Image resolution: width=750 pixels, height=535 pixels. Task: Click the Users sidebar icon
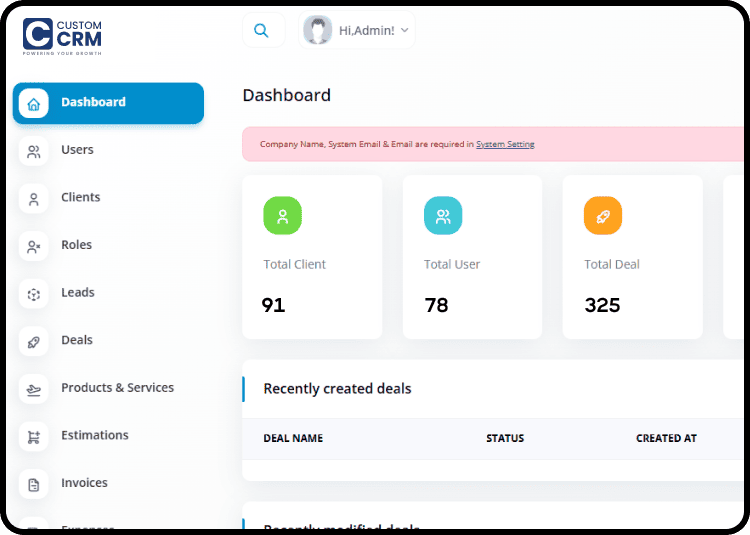tap(34, 151)
